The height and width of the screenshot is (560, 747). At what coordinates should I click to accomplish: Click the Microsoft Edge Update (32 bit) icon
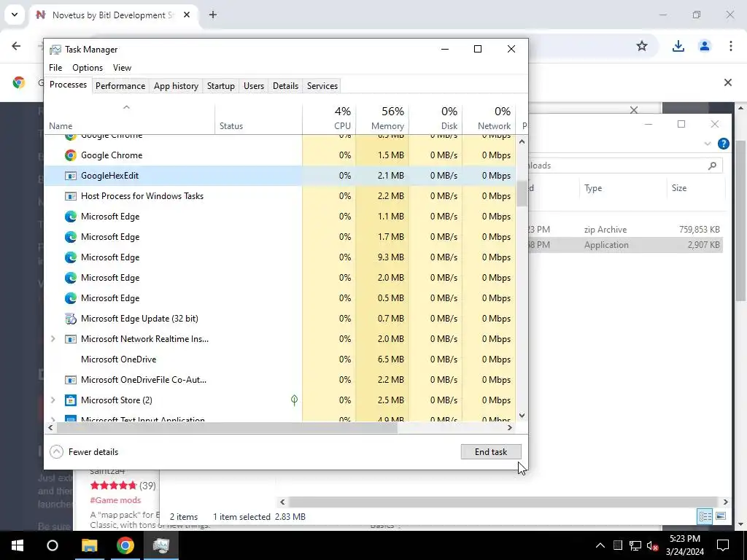pos(71,319)
